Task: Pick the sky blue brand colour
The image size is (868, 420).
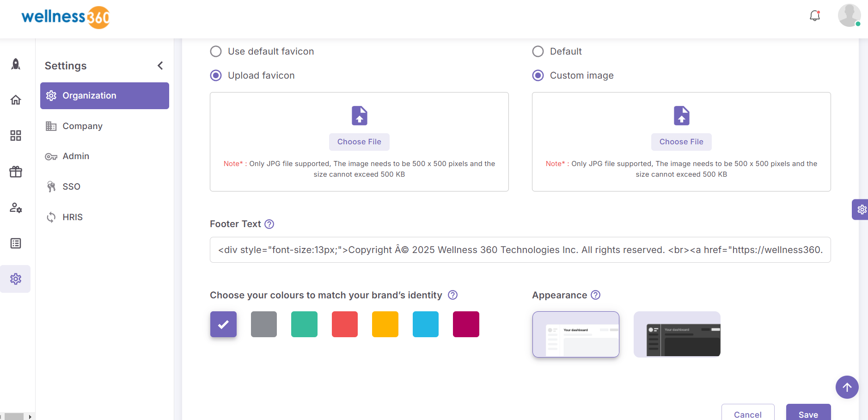Action: (x=426, y=324)
